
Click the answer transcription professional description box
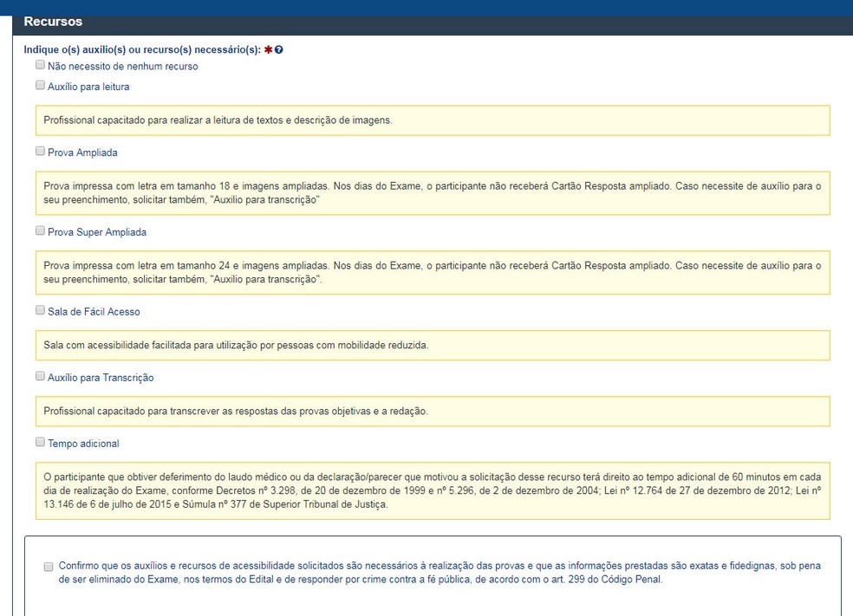pyautogui.click(x=432, y=412)
